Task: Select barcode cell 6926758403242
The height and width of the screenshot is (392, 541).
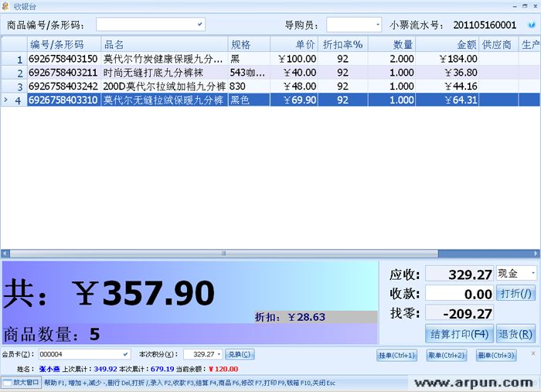Action: (64, 87)
